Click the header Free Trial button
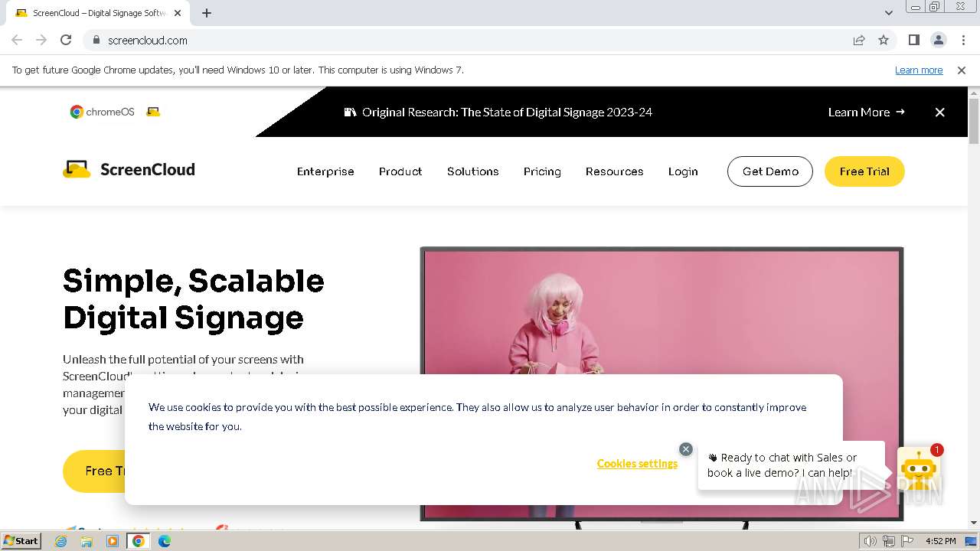The height and width of the screenshot is (551, 980). coord(864,171)
